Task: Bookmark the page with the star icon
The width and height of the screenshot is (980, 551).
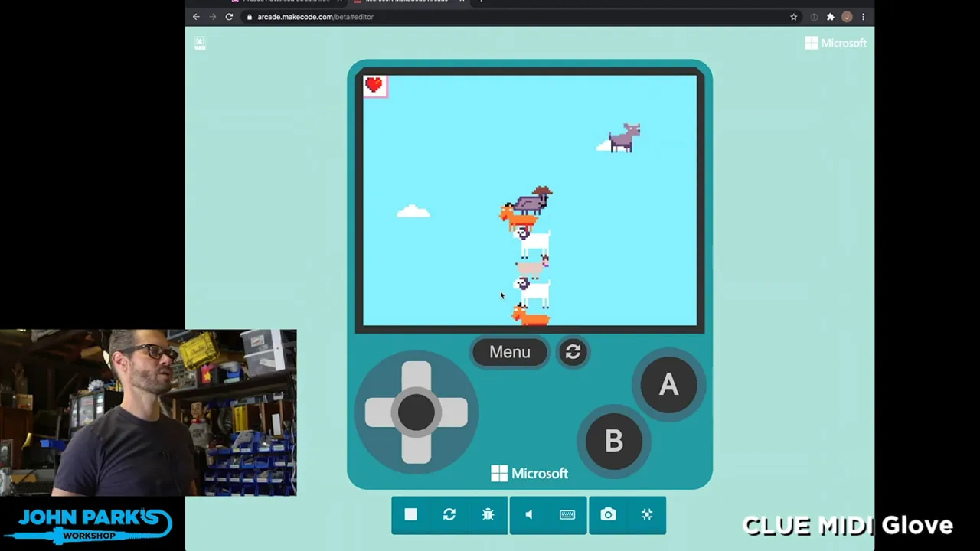Action: point(793,17)
